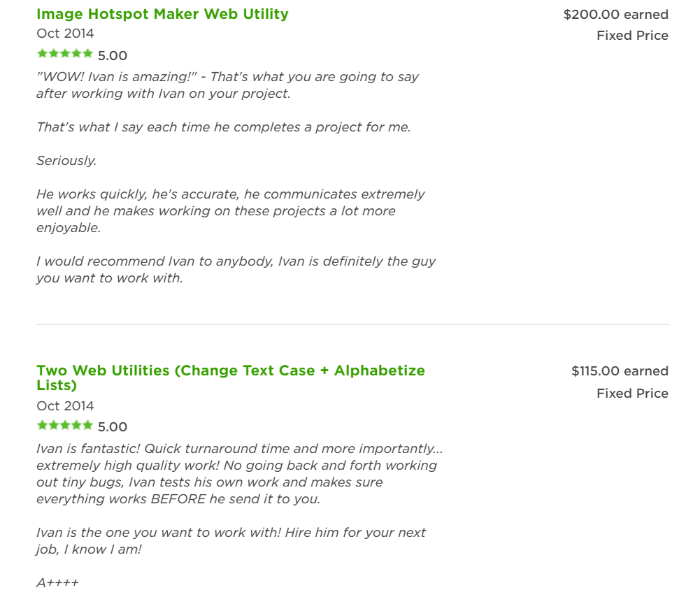Viewport: 700px width, 604px height.
Task: Click the star rating under Image Hotspot Maker
Action: pos(65,54)
